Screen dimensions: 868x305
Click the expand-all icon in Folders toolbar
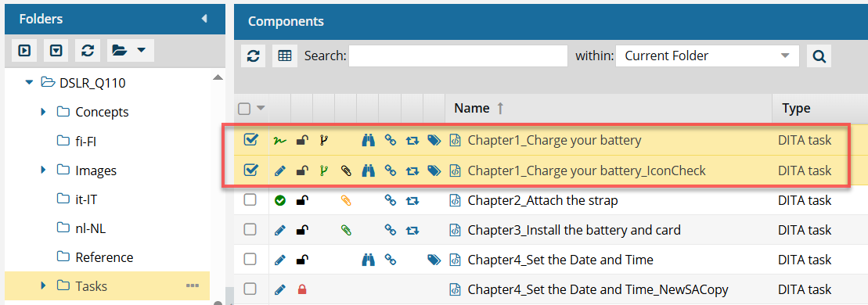click(x=23, y=50)
